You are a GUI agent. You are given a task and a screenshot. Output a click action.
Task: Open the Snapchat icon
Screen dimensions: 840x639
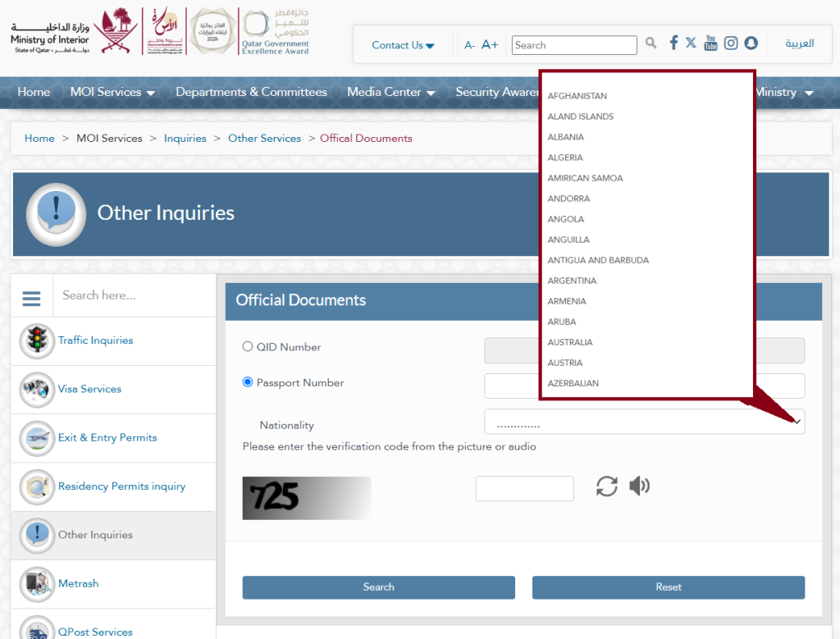coord(751,43)
